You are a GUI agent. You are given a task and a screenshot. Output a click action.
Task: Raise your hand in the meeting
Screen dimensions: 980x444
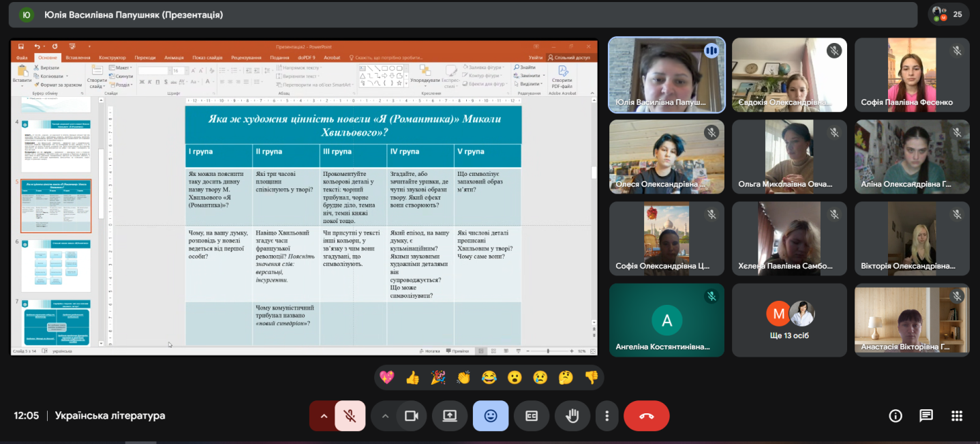click(x=572, y=416)
